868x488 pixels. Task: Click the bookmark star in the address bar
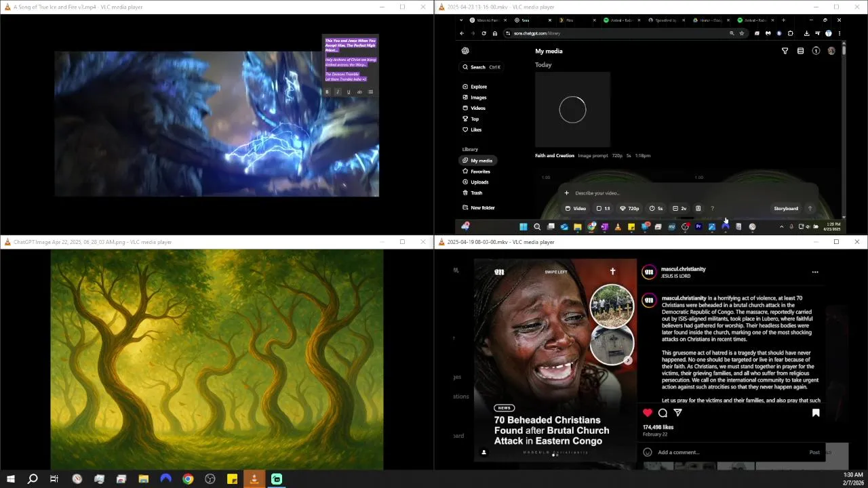click(x=742, y=33)
